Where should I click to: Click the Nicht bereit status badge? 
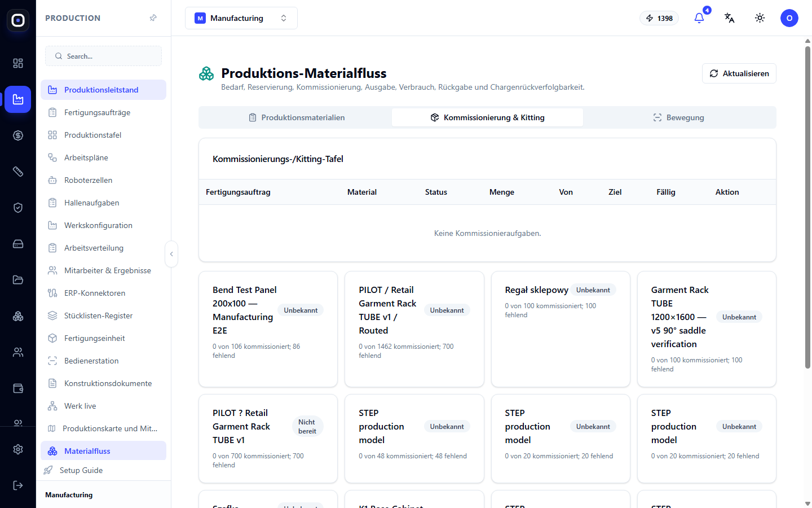(307, 427)
